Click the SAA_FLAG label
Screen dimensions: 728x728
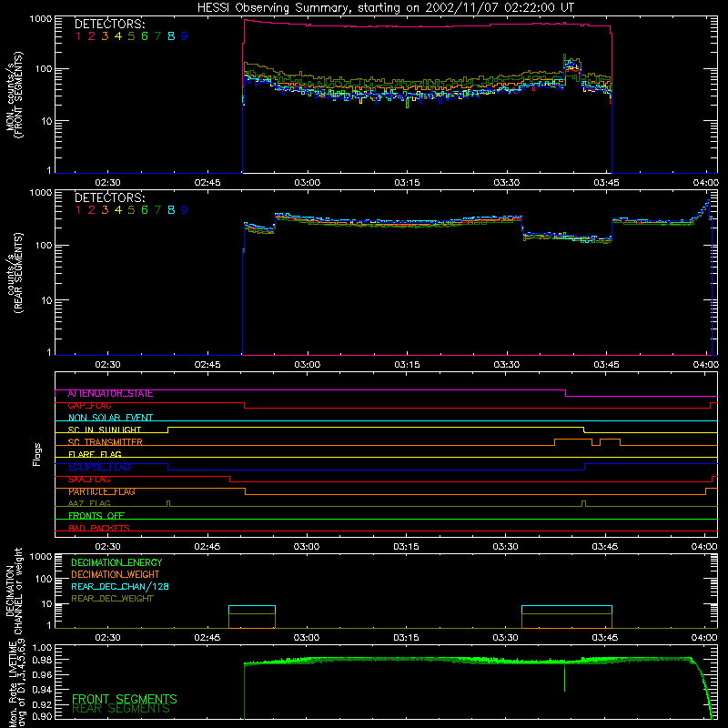pos(89,480)
